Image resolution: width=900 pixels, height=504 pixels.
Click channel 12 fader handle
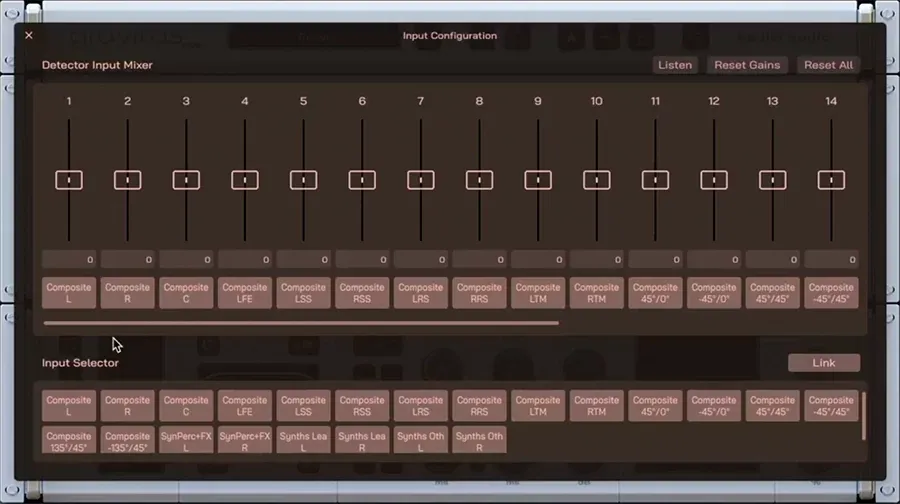coord(714,180)
